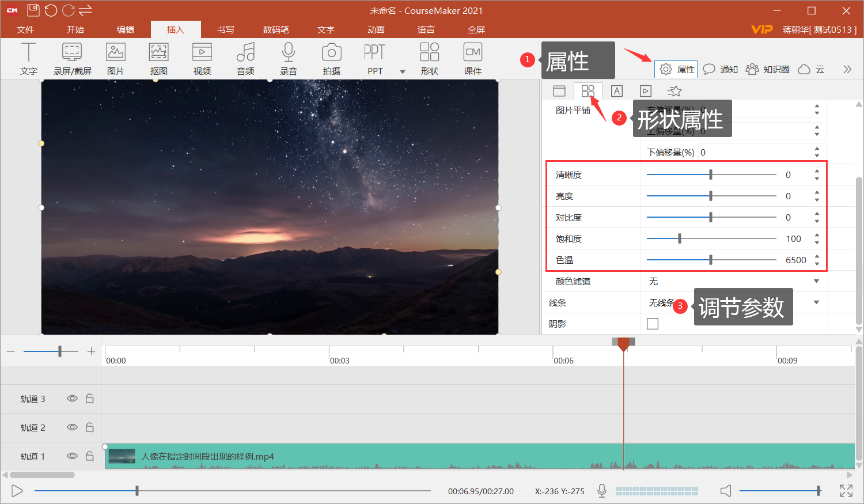The width and height of the screenshot is (864, 504).
Task: Open the 颜色滤镜 dropdown
Action: pos(816,281)
